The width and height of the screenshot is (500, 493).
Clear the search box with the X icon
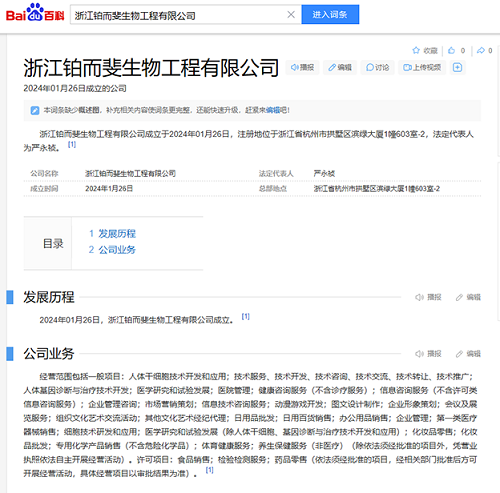(x=291, y=15)
